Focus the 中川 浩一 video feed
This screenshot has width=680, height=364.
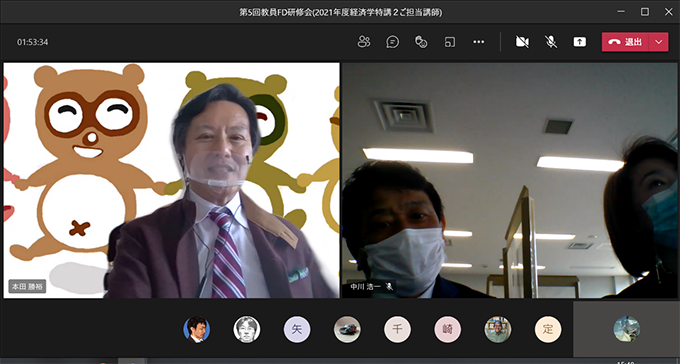tap(510, 180)
